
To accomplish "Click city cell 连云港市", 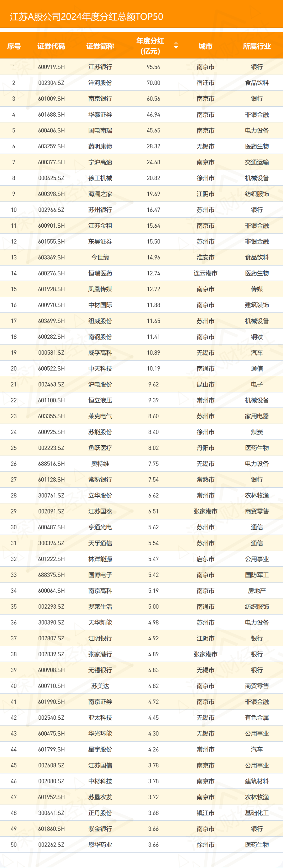I will tap(205, 273).
